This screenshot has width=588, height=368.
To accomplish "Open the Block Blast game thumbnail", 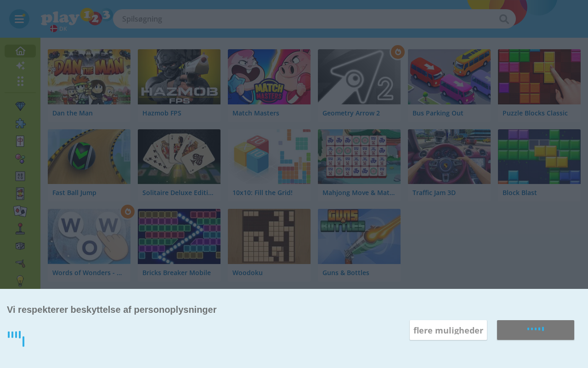I will [x=539, y=156].
